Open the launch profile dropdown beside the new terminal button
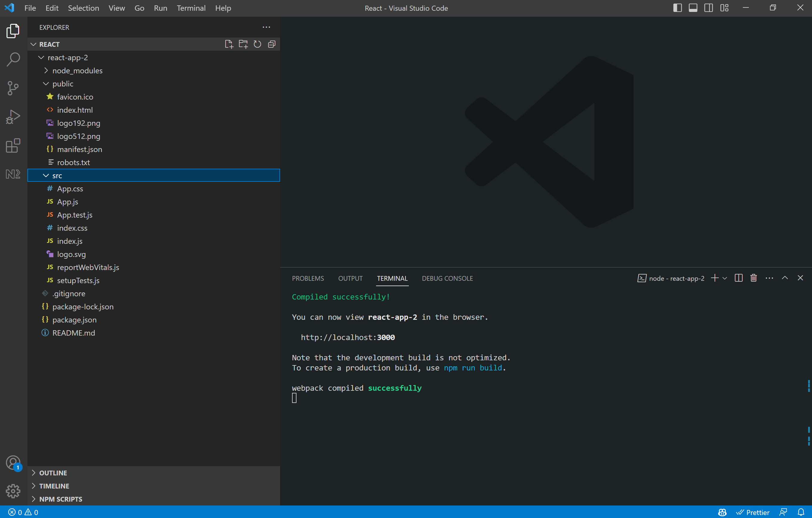 click(x=725, y=278)
